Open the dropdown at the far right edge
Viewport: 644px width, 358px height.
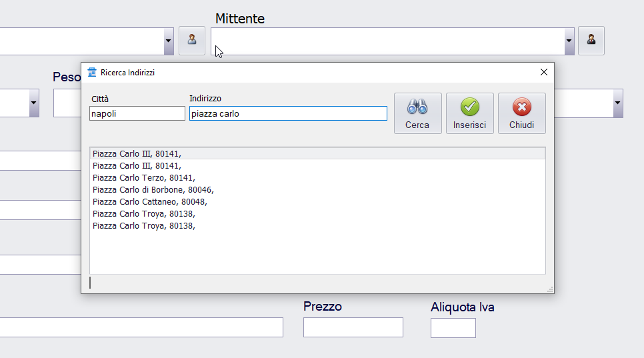click(617, 103)
